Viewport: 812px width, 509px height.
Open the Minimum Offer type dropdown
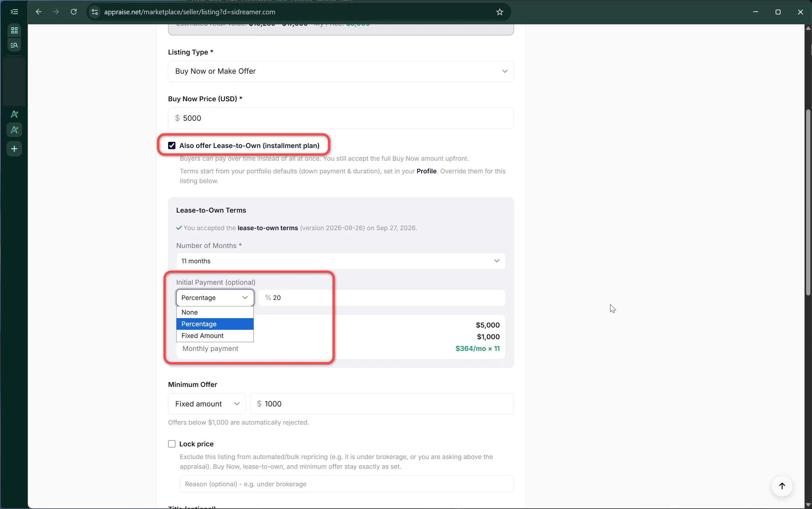click(207, 403)
